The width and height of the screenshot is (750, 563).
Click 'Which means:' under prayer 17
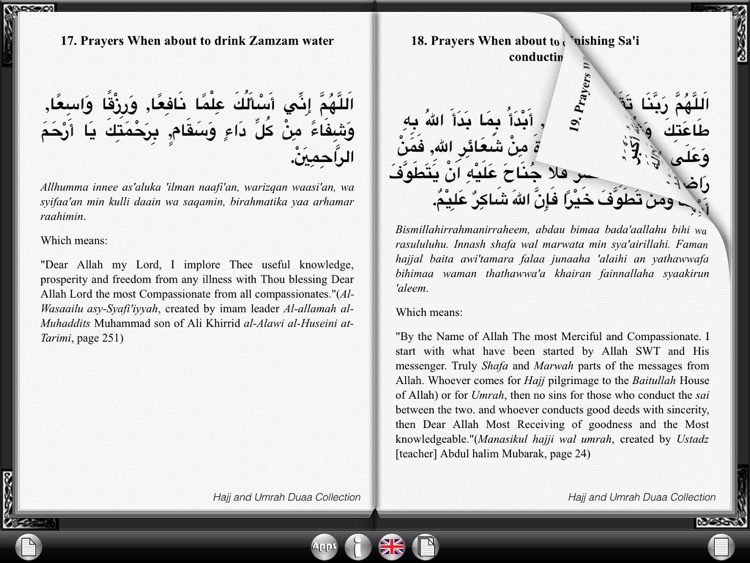coord(74,240)
